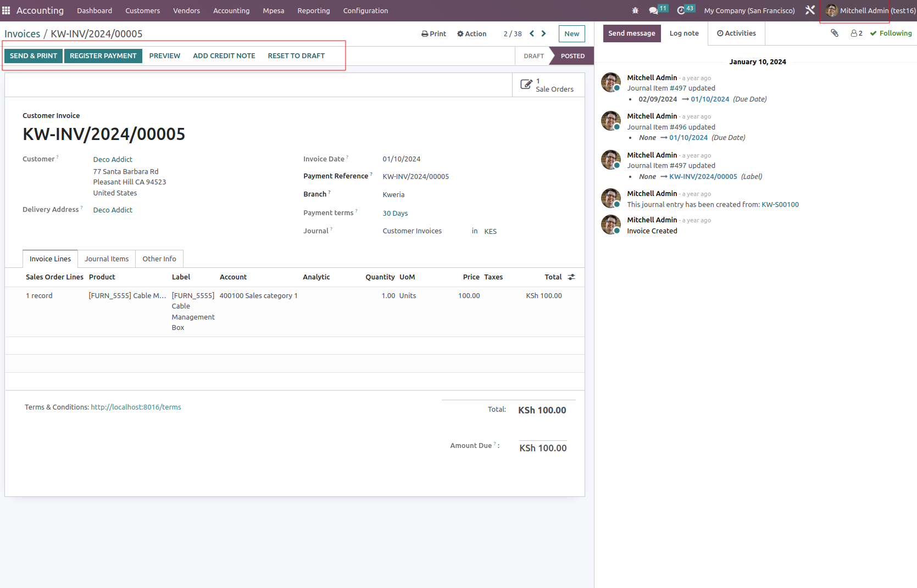Screen dimensions: 917x588
Task: Click the wrench tools icon
Action: 810,10
